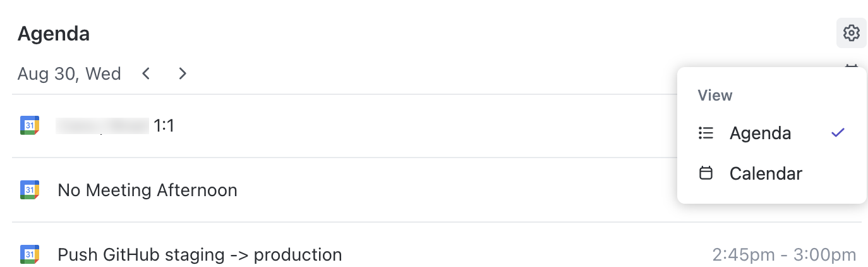Click the 2:45pm - 3:00pm time range

click(784, 255)
